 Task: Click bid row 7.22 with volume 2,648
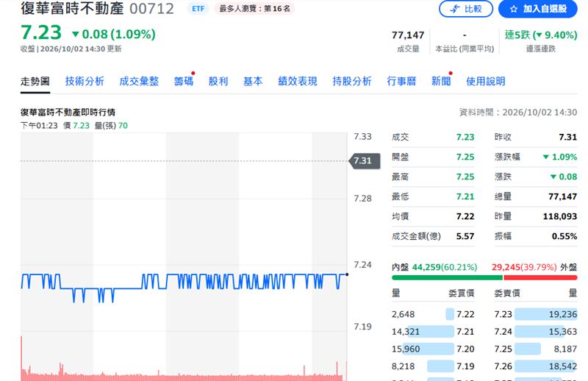point(433,314)
